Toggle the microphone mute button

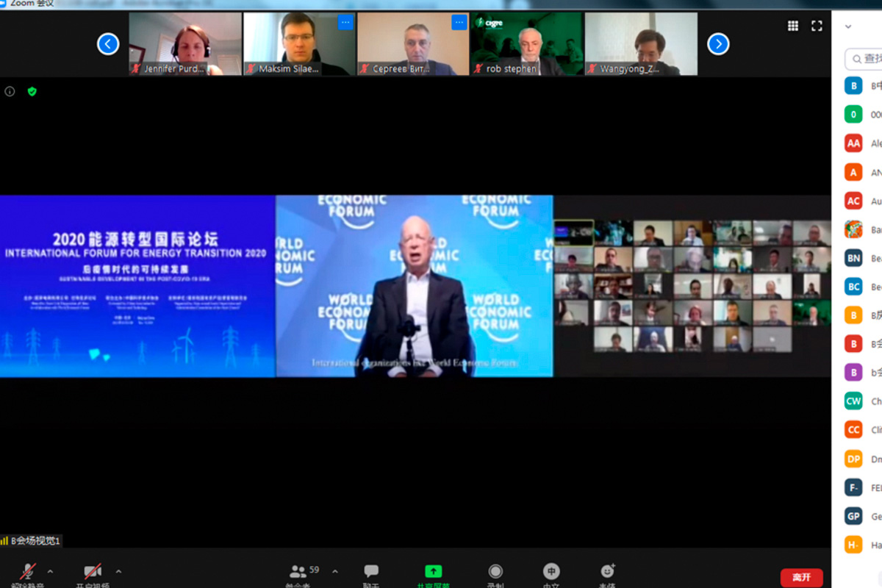click(28, 571)
